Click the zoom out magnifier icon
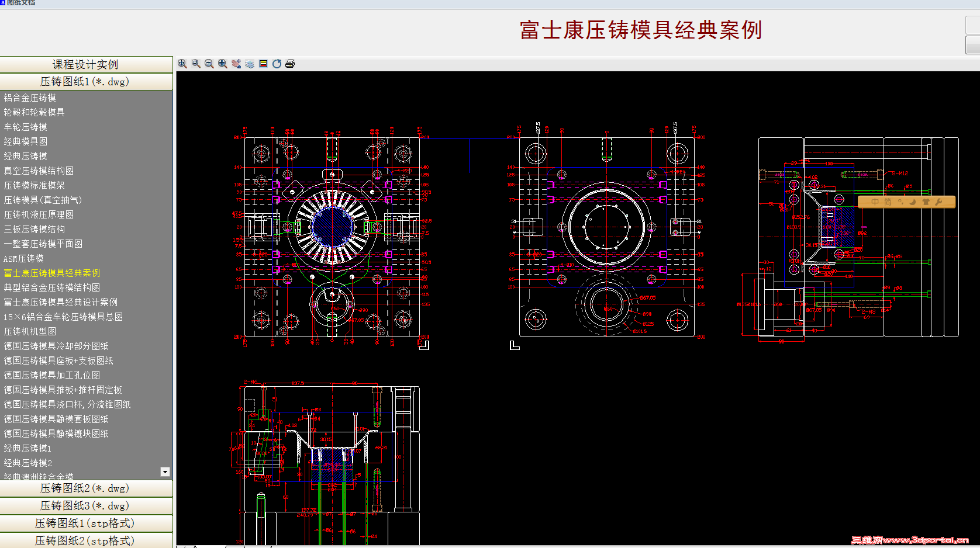Viewport: 980px width, 548px height. click(x=209, y=64)
